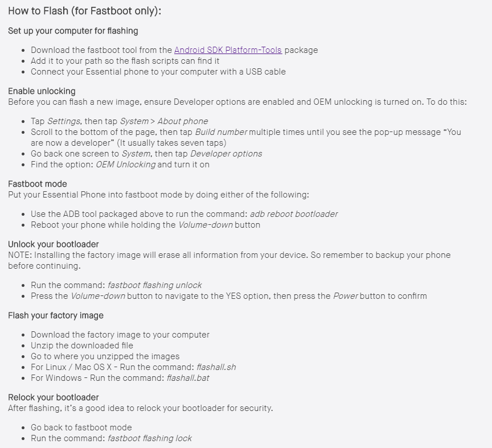
Task: Click the "adb reboot bootloader" command text
Action: [294, 214]
